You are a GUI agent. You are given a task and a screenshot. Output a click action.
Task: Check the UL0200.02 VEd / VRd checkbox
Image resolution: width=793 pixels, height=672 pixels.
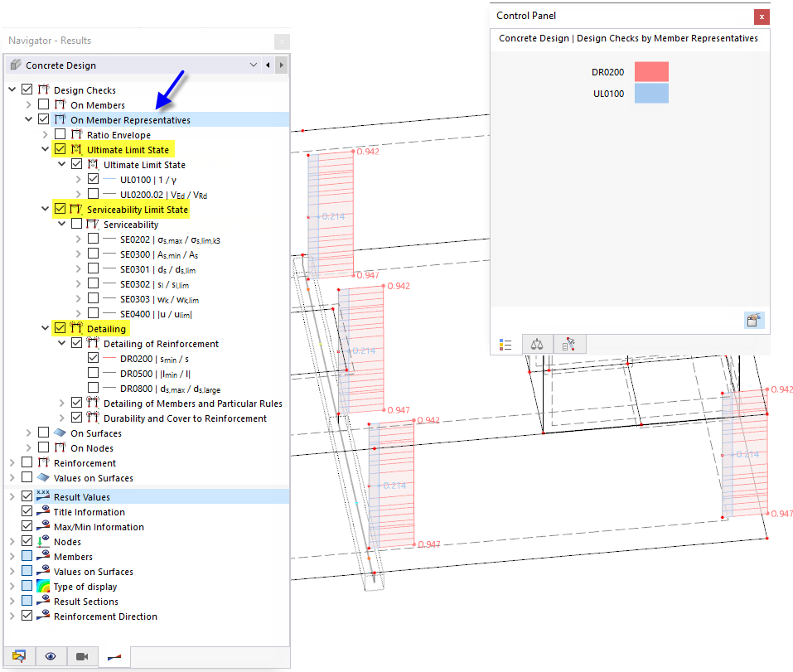[x=93, y=194]
